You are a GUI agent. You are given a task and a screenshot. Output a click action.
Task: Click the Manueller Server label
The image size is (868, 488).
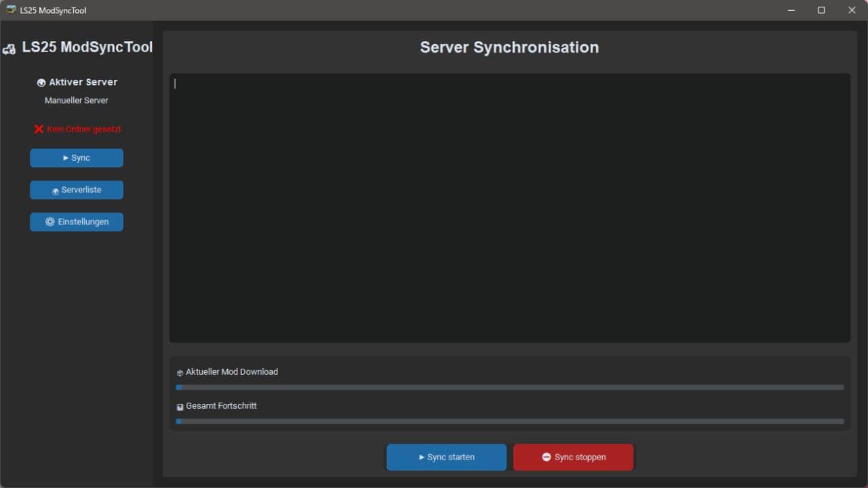coord(77,100)
